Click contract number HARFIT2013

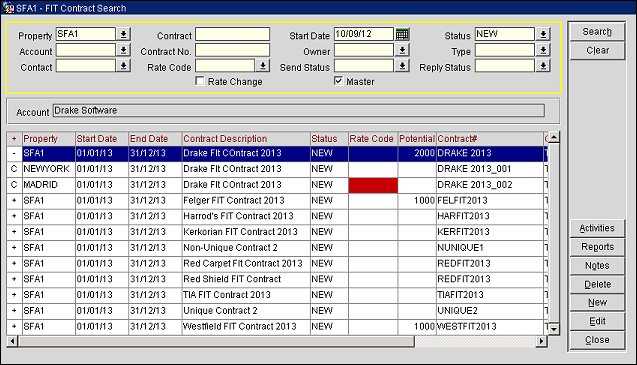pos(463,216)
